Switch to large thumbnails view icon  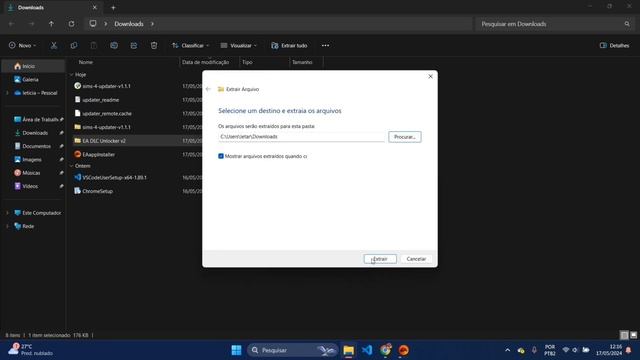pyautogui.click(x=633, y=335)
